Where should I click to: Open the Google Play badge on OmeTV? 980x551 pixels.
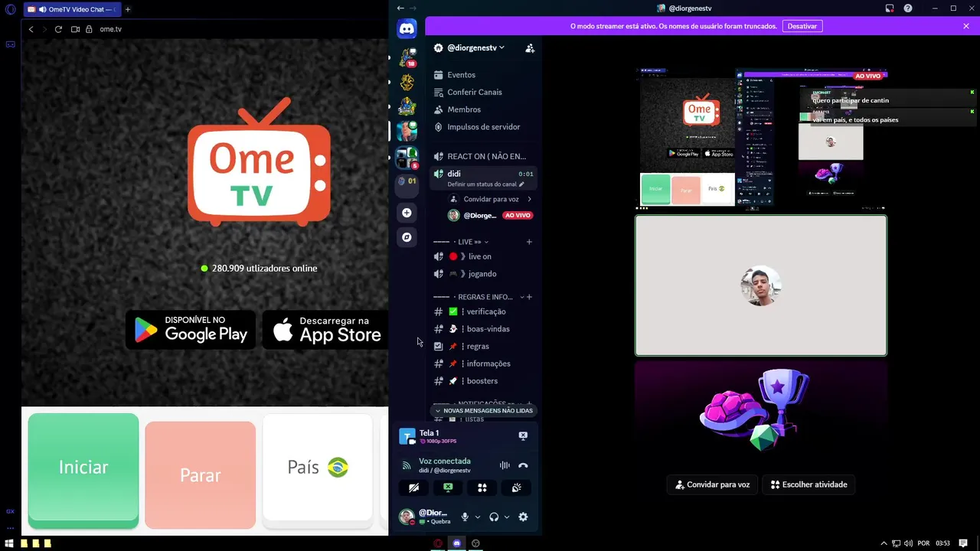(x=191, y=329)
